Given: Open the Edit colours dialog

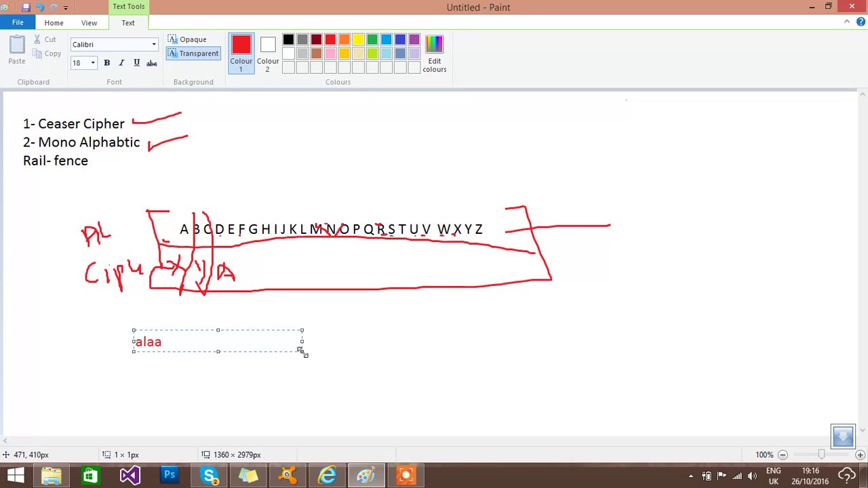Looking at the screenshot, I should 434,53.
